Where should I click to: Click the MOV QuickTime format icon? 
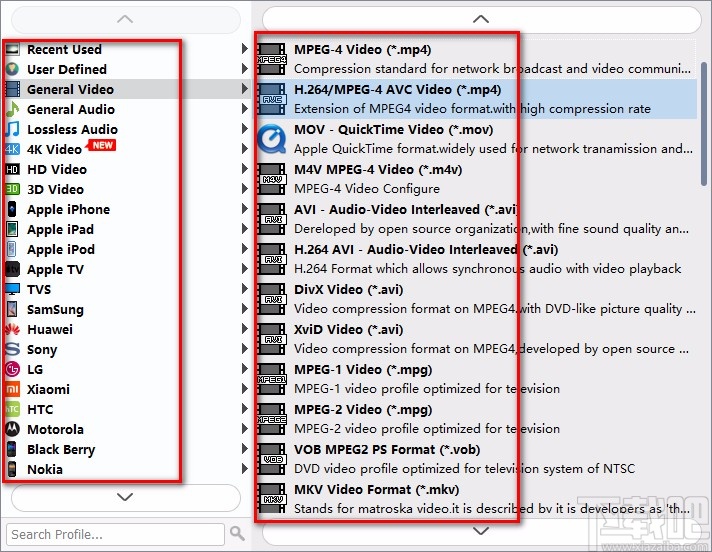(272, 139)
